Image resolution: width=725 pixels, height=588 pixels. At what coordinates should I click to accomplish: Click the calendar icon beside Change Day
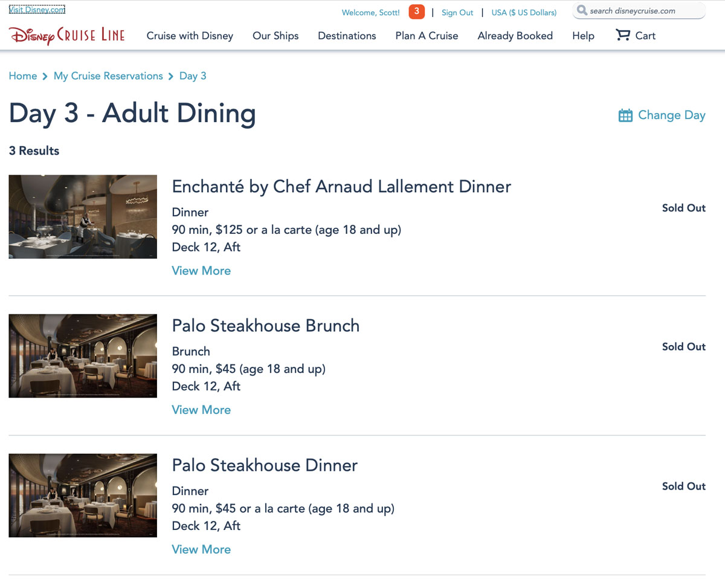coord(625,115)
